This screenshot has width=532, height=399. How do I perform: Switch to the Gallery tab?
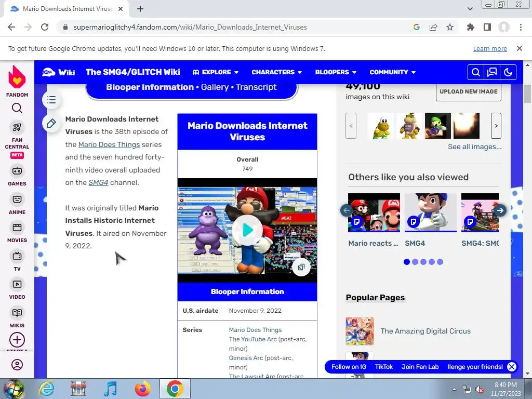[215, 87]
